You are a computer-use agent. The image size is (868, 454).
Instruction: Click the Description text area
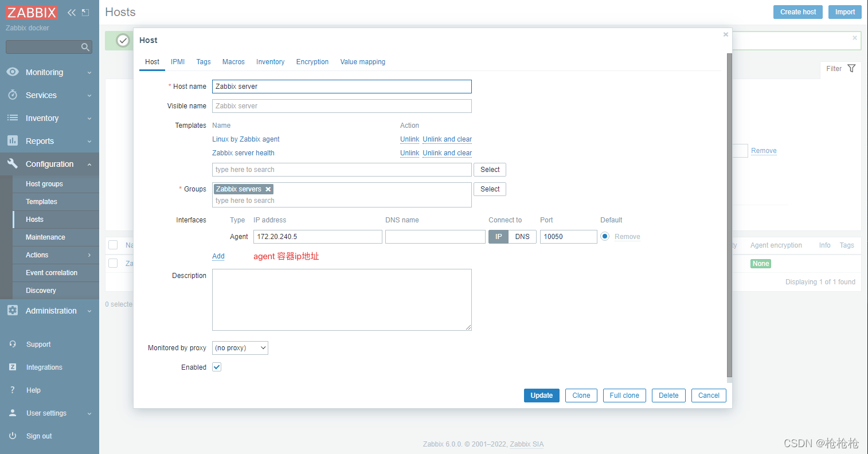point(342,300)
